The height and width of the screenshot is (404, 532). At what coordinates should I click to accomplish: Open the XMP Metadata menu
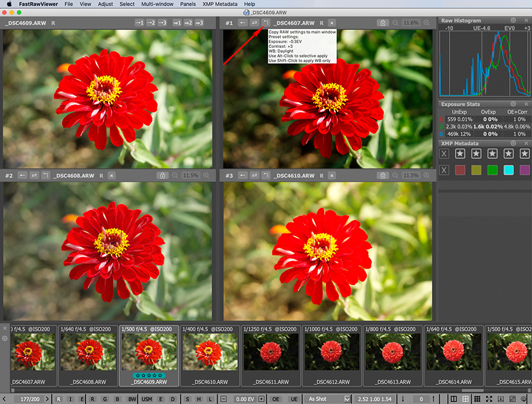[220, 4]
